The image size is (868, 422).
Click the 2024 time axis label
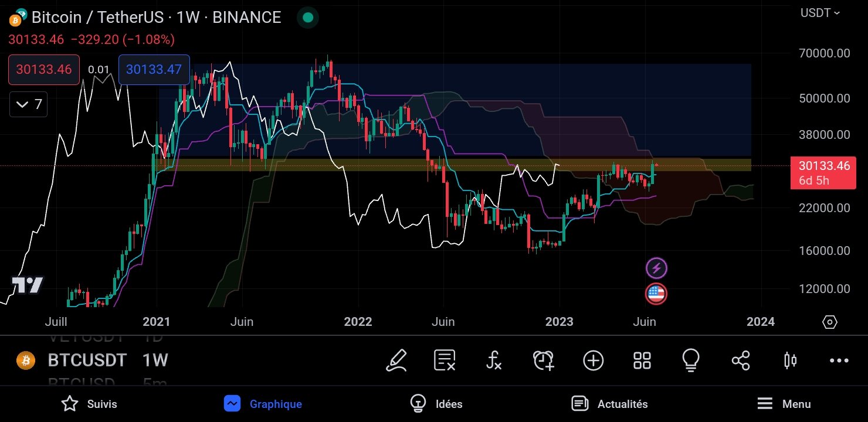coord(760,322)
